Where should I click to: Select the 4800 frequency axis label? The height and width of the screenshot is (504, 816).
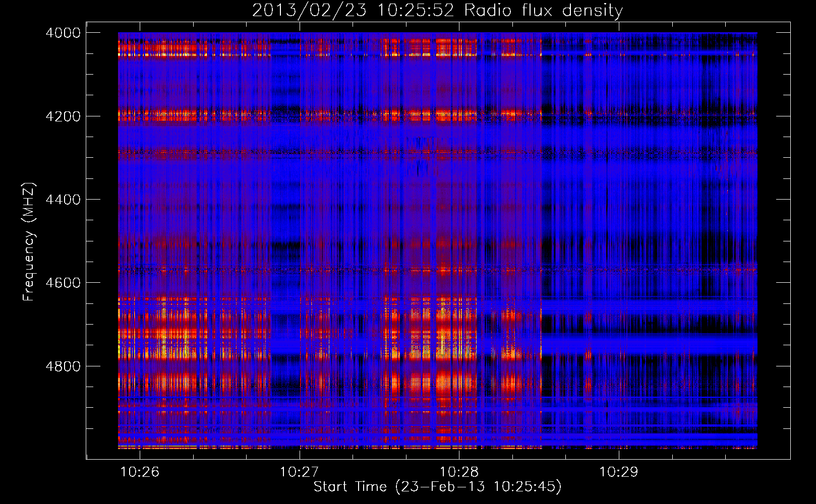click(63, 366)
